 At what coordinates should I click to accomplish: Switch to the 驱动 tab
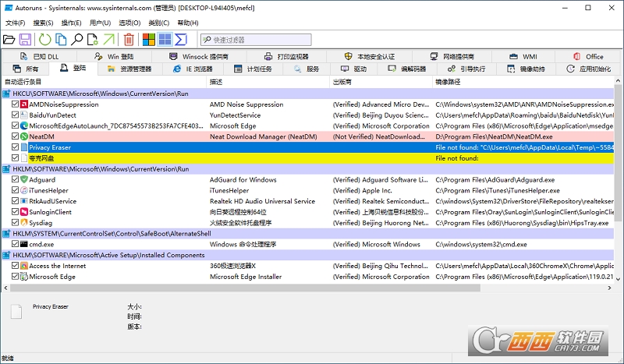pos(354,69)
